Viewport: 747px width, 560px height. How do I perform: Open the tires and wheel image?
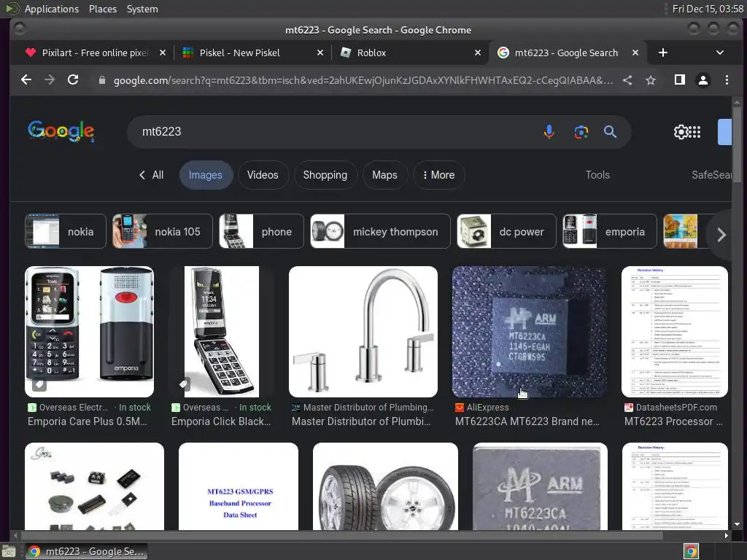385,486
